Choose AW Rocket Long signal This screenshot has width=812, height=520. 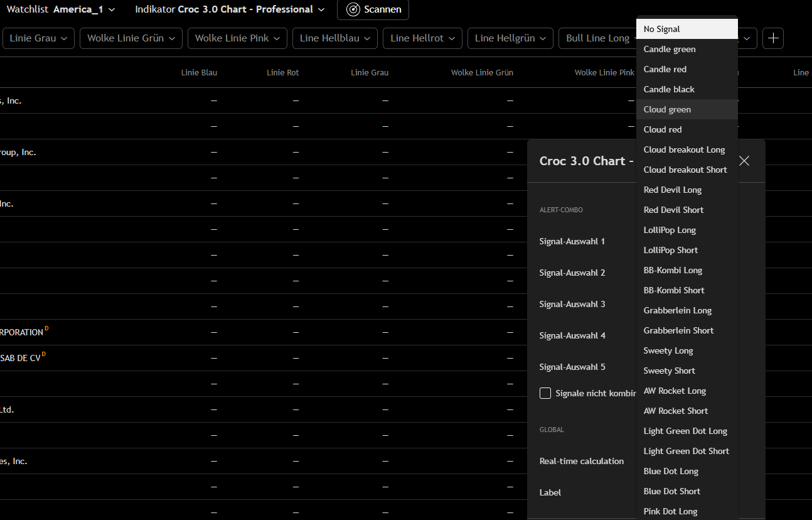point(675,391)
